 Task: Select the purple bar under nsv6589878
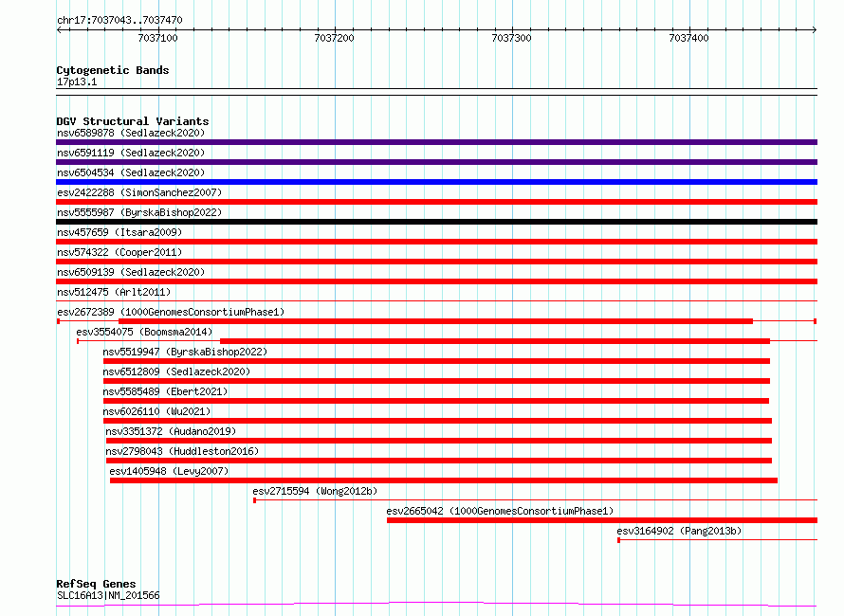pos(436,142)
